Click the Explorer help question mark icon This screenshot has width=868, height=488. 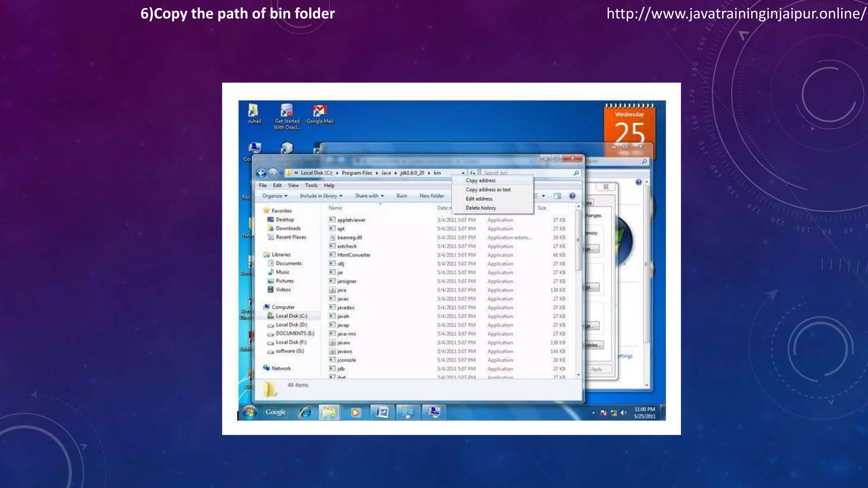(x=572, y=196)
